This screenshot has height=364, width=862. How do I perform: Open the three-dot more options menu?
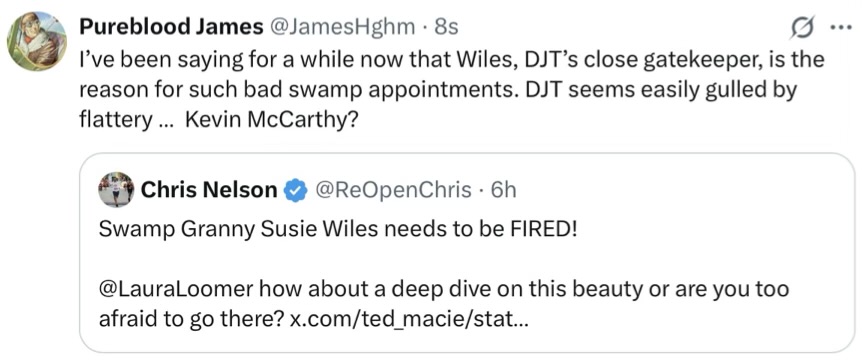tap(842, 28)
